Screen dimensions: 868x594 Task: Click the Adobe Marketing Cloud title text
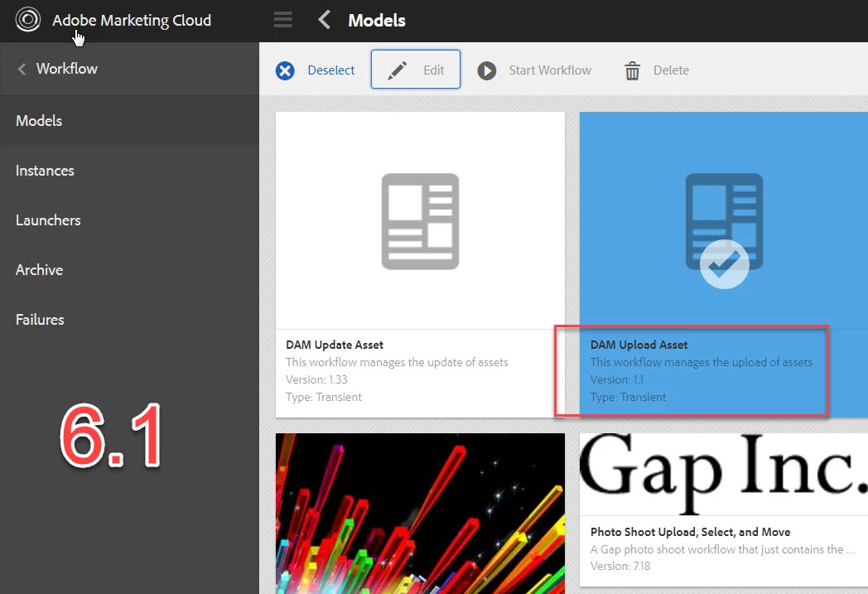click(132, 21)
